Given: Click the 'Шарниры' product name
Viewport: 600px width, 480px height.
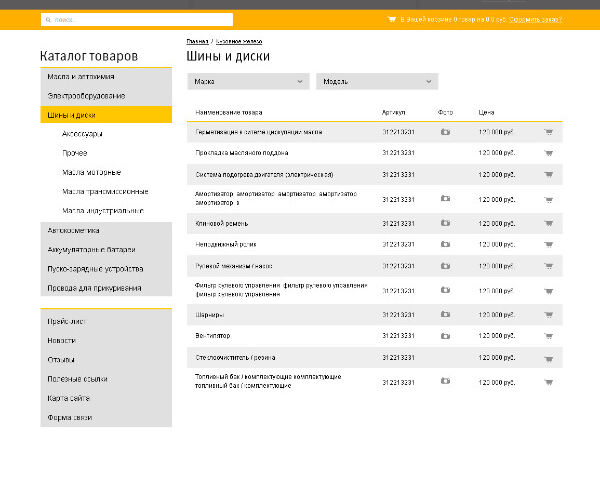Looking at the screenshot, I should [210, 315].
